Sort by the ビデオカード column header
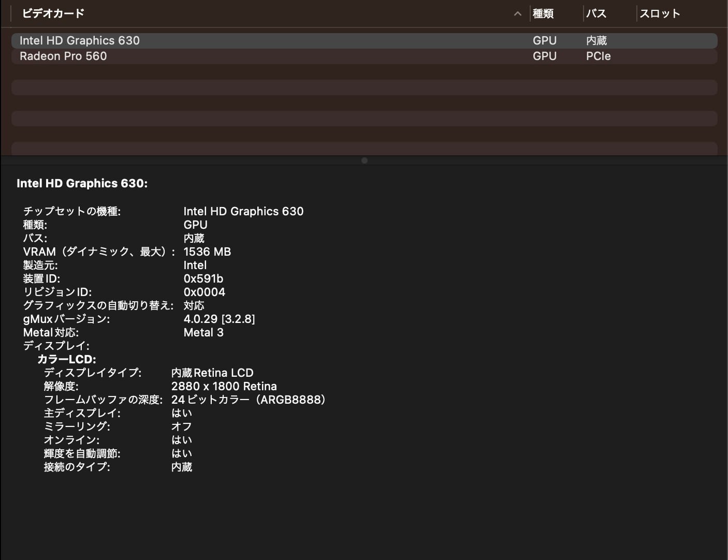 coord(53,13)
